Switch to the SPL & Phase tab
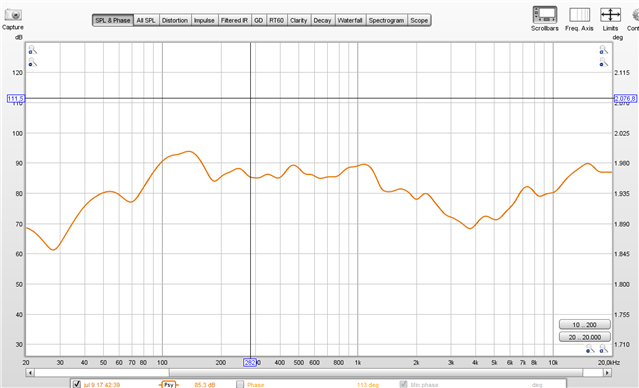Screen dimensions: 639x388 point(113,20)
